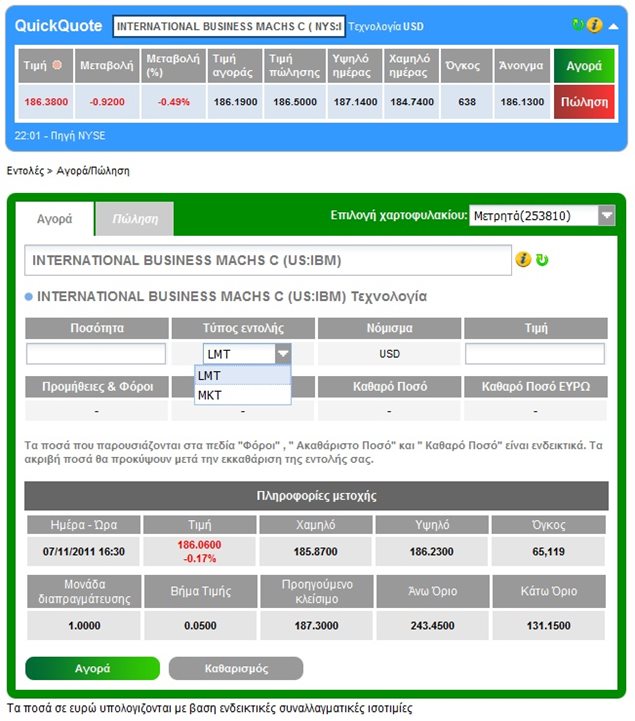Click the Μεταβολή (%) column header
The image size is (635, 721).
click(173, 66)
